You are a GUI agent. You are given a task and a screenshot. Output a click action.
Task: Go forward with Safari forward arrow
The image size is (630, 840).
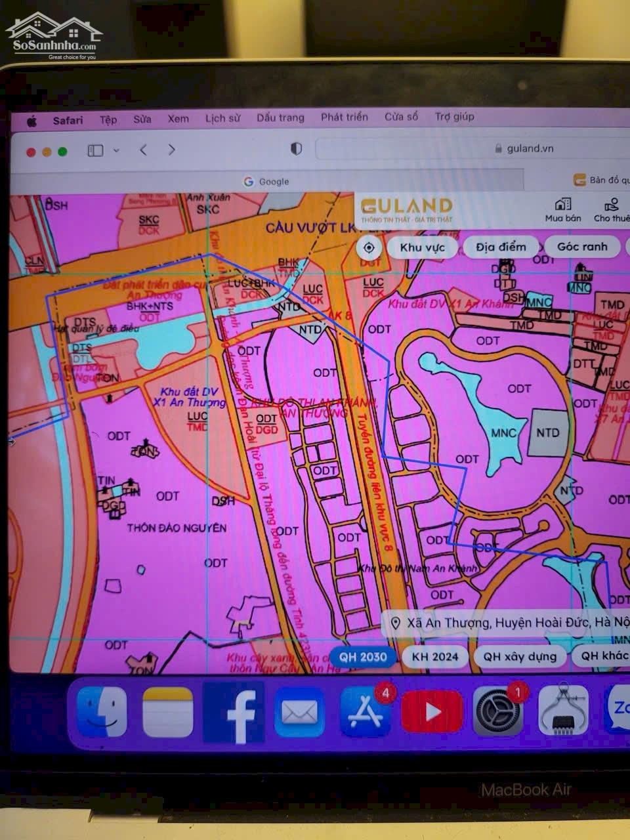click(172, 150)
